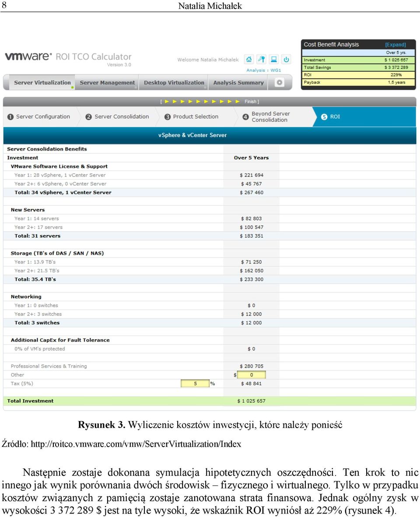
Task: Click the Tax percentage input field
Action: pos(195,383)
